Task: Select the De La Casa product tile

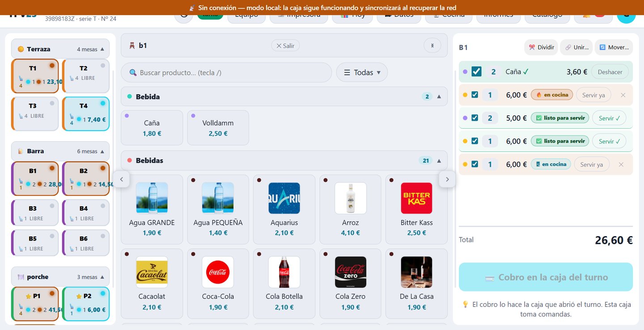Action: pyautogui.click(x=417, y=283)
